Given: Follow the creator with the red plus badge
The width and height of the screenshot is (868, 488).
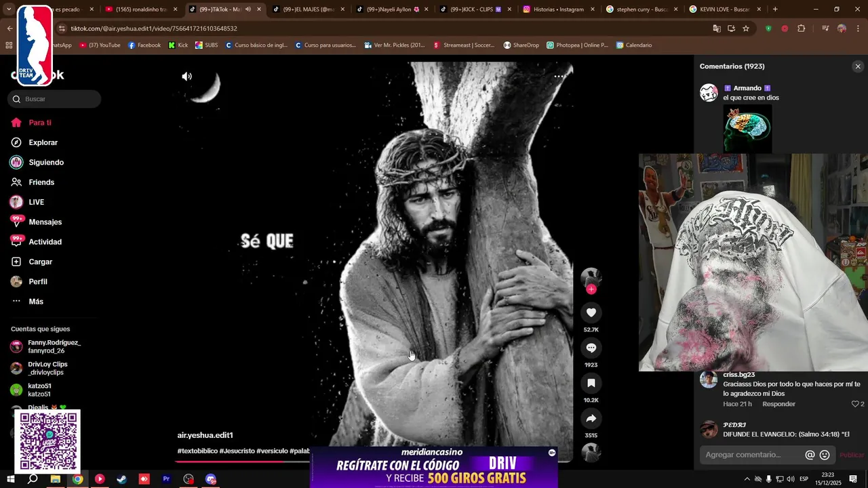Looking at the screenshot, I should pyautogui.click(x=591, y=289).
